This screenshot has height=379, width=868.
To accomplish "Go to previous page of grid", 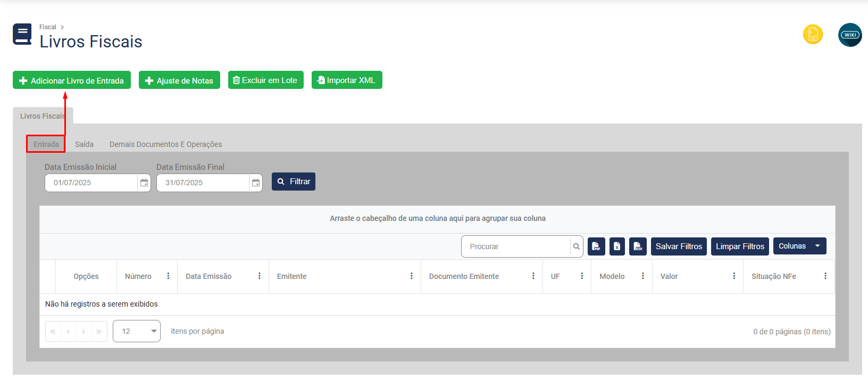I will coord(68,331).
